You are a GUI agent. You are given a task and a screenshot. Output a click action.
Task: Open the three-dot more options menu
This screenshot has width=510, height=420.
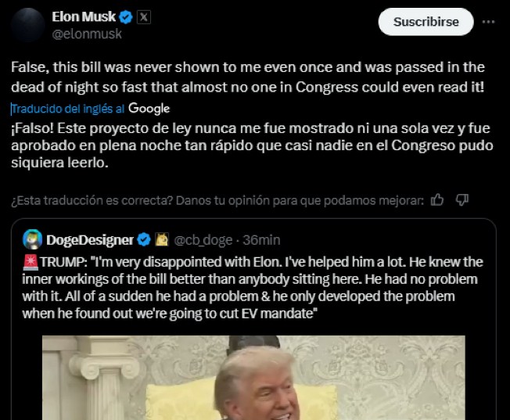(489, 22)
